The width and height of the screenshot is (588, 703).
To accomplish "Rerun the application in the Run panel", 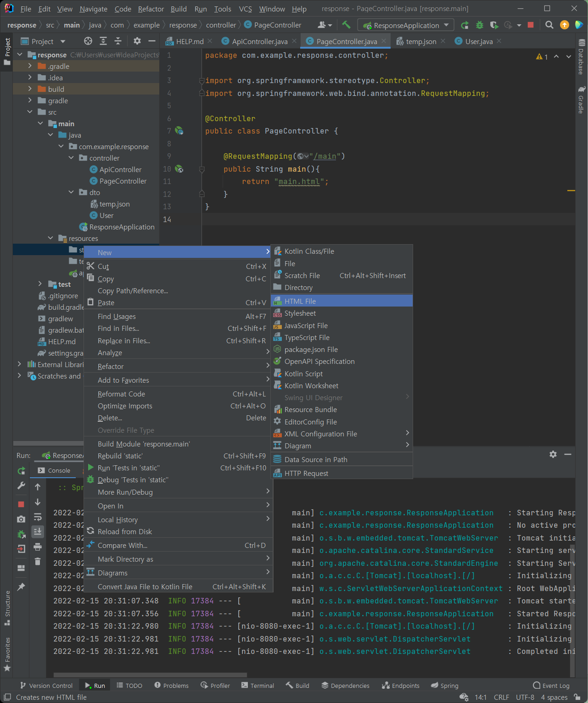I will (x=21, y=471).
